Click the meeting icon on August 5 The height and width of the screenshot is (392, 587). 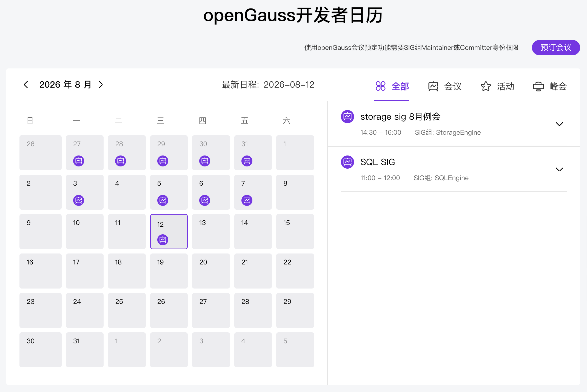(163, 200)
